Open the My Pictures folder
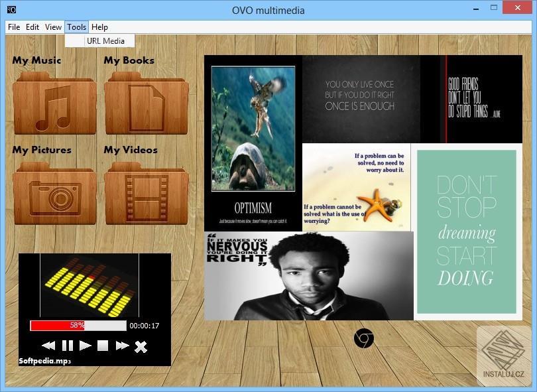537x392 pixels. click(53, 192)
